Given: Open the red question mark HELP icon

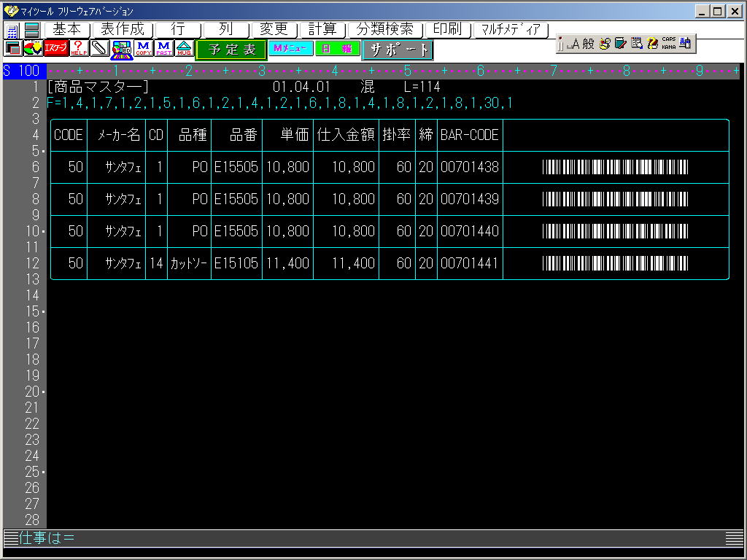Looking at the screenshot, I should [x=79, y=49].
